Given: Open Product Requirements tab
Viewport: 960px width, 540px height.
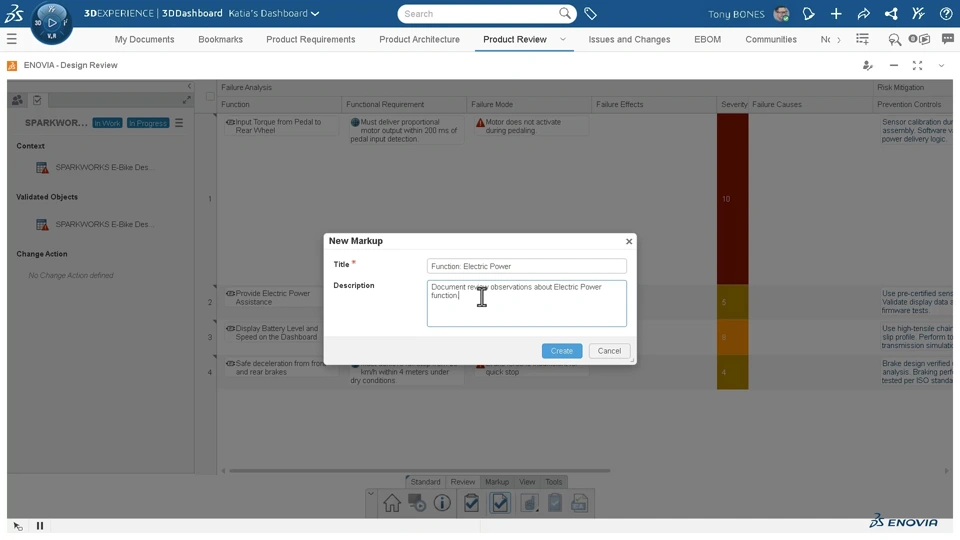Looking at the screenshot, I should (310, 39).
